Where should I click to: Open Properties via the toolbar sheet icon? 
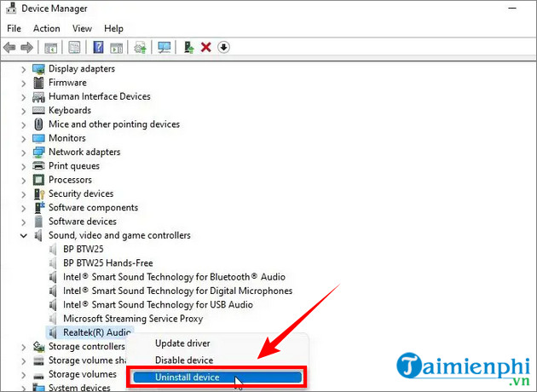click(x=74, y=47)
